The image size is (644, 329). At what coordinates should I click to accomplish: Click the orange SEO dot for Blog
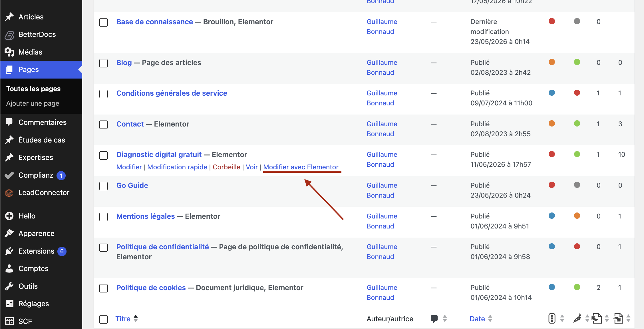[x=552, y=62]
